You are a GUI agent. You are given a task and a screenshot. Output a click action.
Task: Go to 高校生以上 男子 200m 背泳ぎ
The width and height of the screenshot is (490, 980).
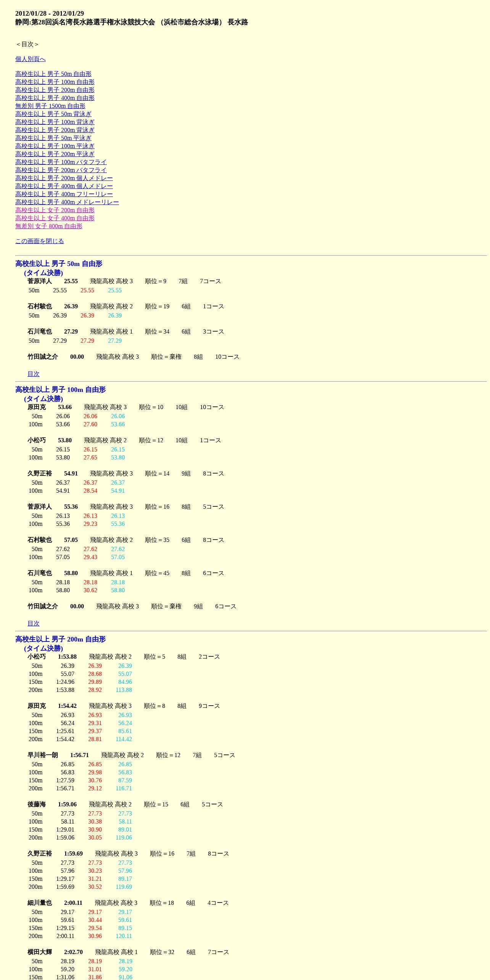(x=55, y=130)
